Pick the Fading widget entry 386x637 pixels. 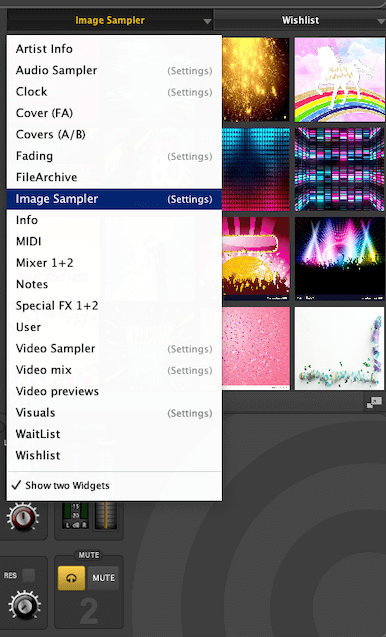coord(34,156)
